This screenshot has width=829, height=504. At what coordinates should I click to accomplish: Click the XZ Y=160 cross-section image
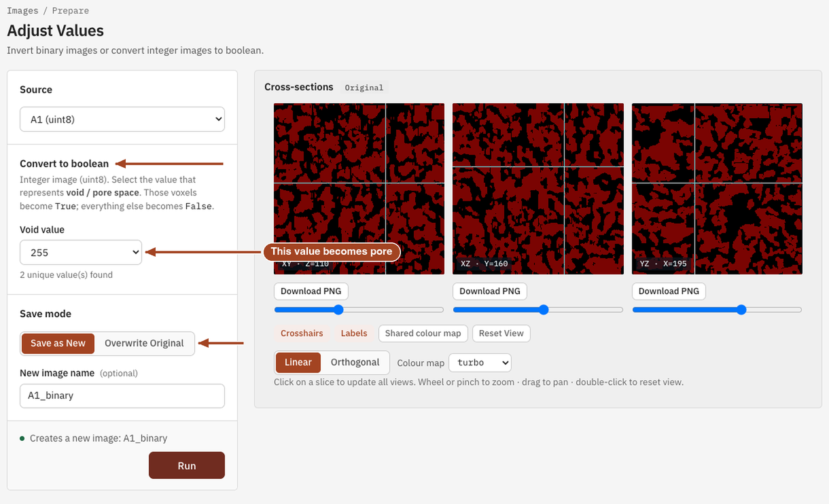pyautogui.click(x=538, y=189)
